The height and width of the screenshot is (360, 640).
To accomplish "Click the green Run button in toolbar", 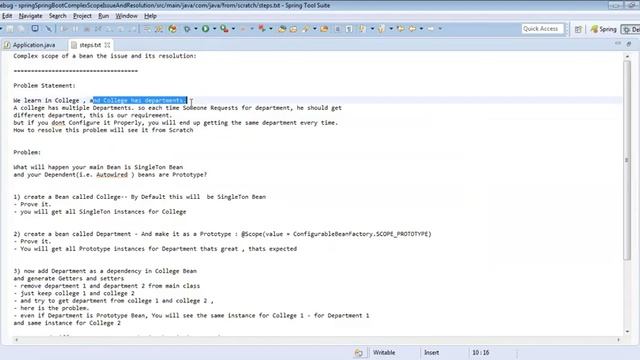I will coord(206,29).
